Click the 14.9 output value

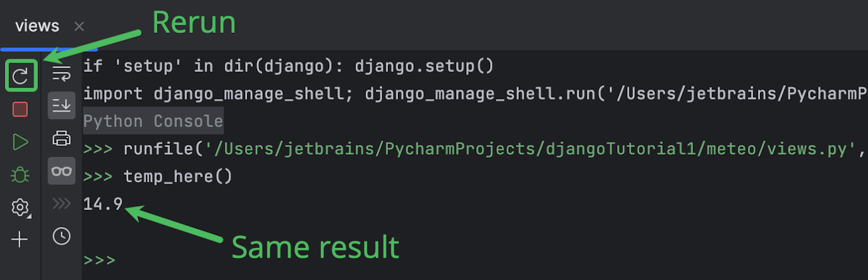pyautogui.click(x=103, y=204)
